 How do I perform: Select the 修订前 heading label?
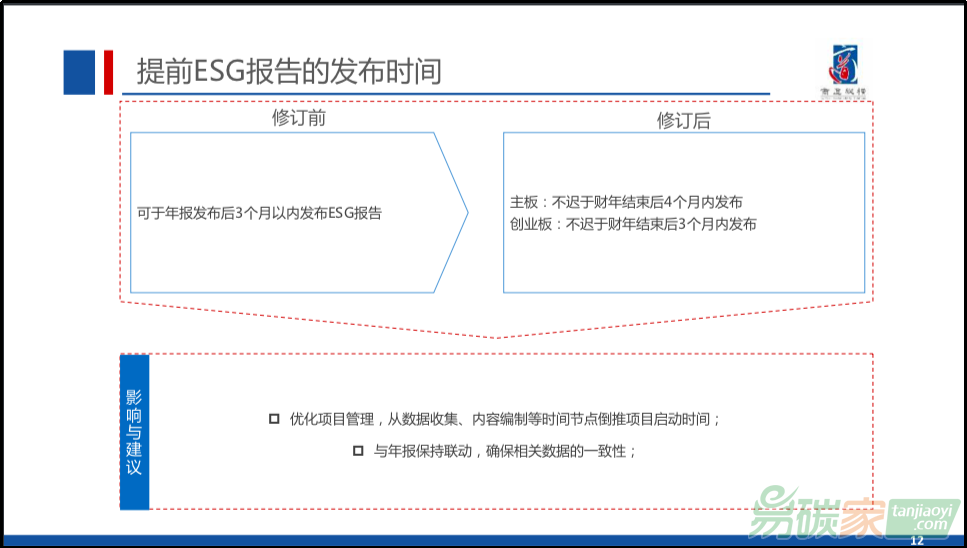(x=298, y=118)
